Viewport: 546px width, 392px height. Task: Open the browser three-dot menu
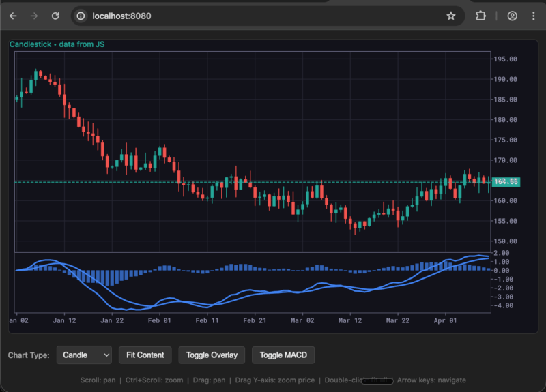(x=534, y=16)
